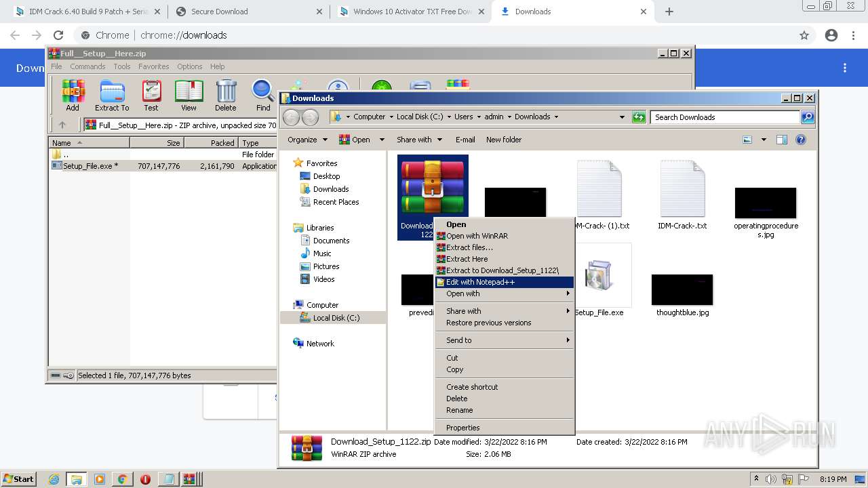This screenshot has height=488, width=868.
Task: Click the WinRAR Delete toolbar icon
Action: click(226, 95)
